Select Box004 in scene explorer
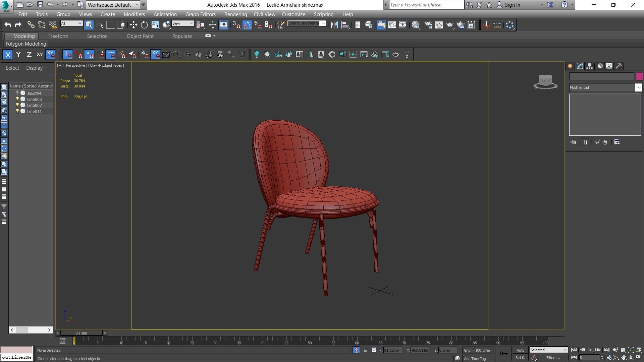This screenshot has width=644, height=362. (x=34, y=93)
